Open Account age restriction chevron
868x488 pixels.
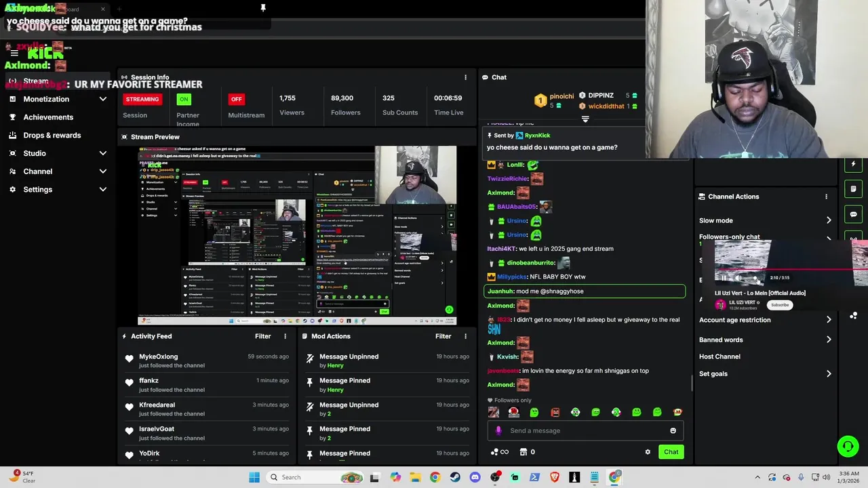tap(829, 320)
